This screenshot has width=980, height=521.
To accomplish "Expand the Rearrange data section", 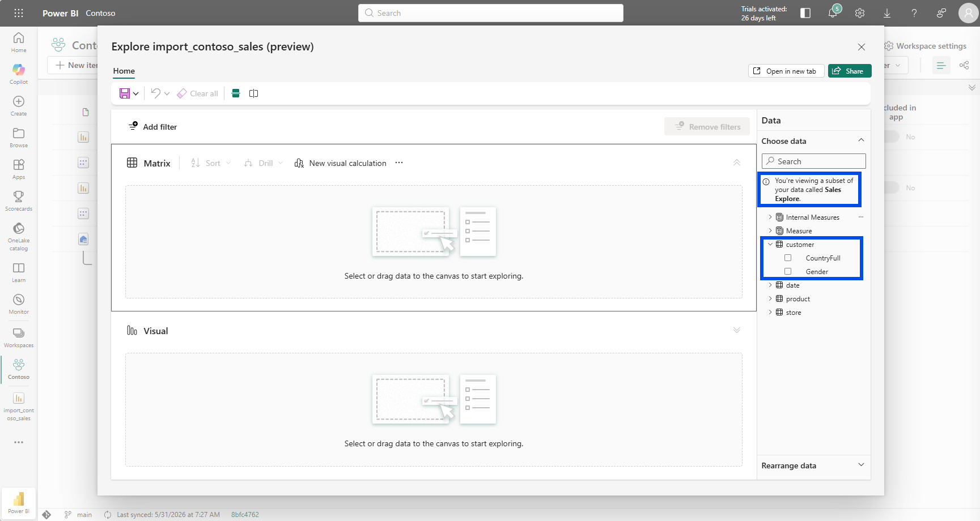I will (x=861, y=465).
